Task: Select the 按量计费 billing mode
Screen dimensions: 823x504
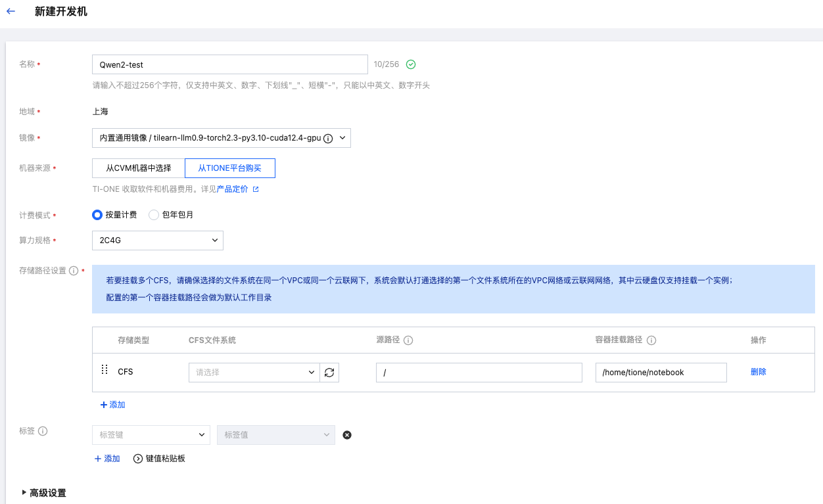Action: click(x=97, y=215)
